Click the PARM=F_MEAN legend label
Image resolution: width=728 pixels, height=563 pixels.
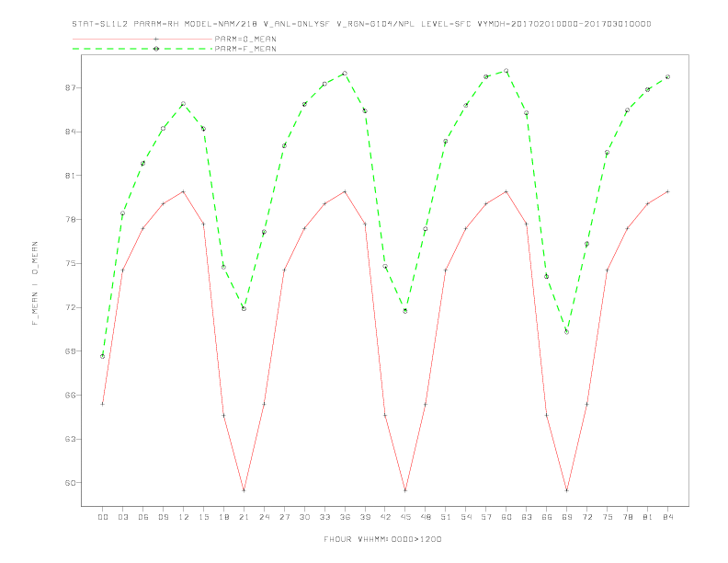pyautogui.click(x=245, y=49)
